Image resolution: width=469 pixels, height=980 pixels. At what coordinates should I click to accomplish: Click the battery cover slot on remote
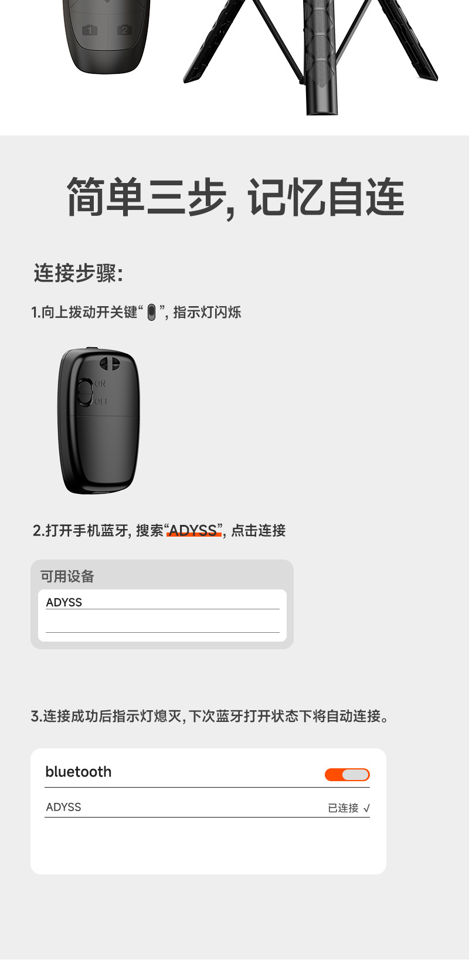pos(110,364)
